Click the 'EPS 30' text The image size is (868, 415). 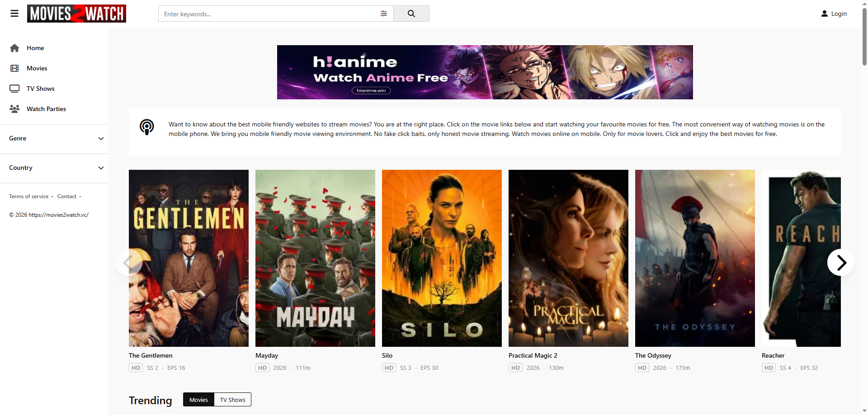click(429, 368)
